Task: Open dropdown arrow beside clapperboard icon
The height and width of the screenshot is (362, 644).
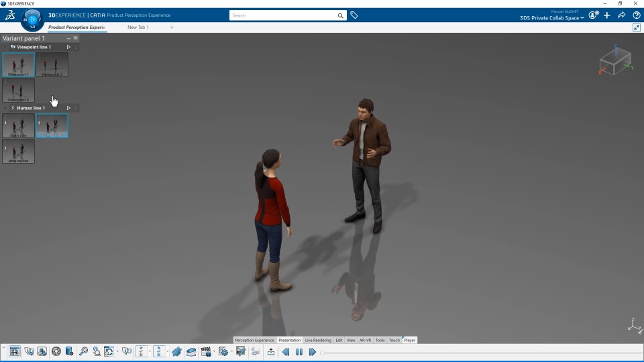Action: pyautogui.click(x=214, y=351)
